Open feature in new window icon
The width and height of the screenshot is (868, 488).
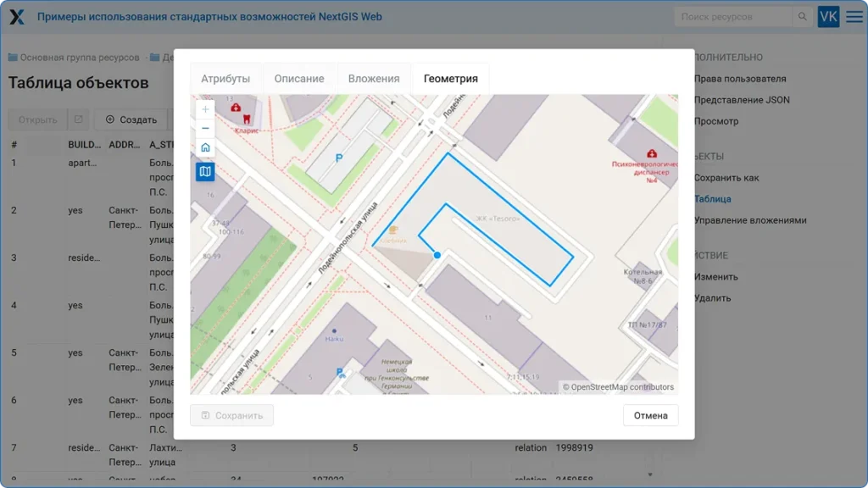pos(78,119)
